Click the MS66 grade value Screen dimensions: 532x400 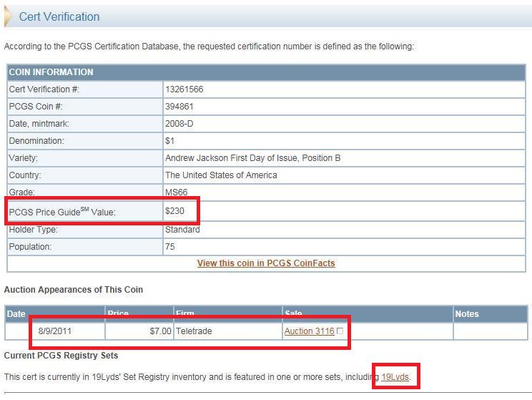click(177, 192)
